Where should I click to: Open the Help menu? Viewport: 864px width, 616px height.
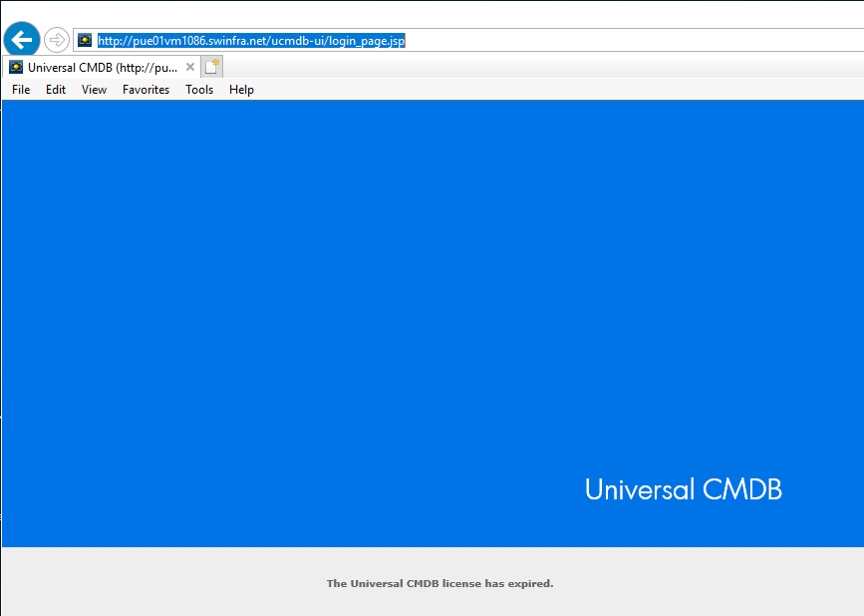241,90
